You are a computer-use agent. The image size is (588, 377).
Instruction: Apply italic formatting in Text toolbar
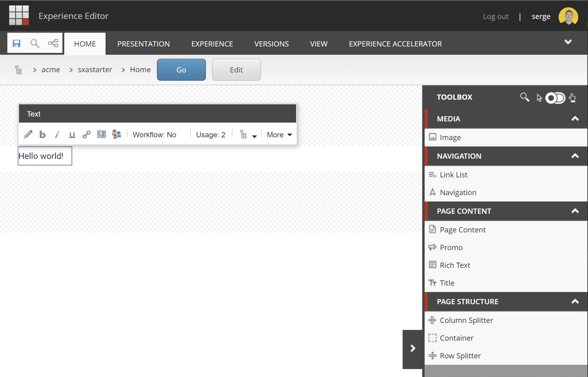pyautogui.click(x=57, y=135)
